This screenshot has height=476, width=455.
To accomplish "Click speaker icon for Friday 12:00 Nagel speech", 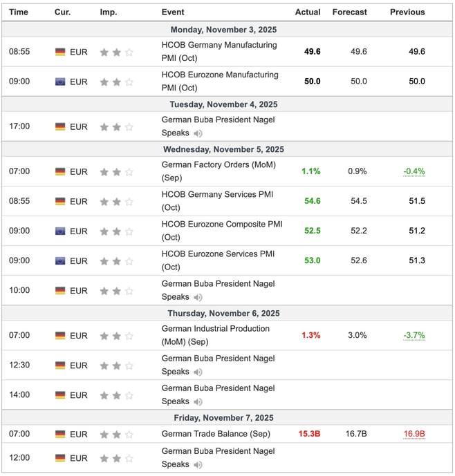I will 198,465.
